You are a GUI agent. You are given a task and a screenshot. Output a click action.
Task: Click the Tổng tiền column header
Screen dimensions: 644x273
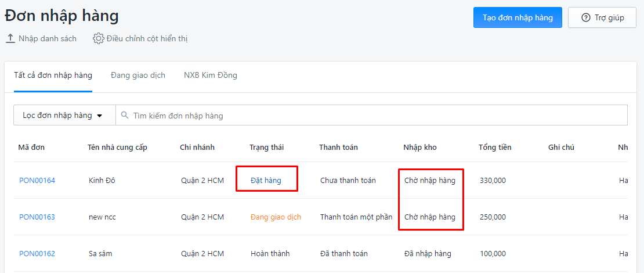[495, 147]
